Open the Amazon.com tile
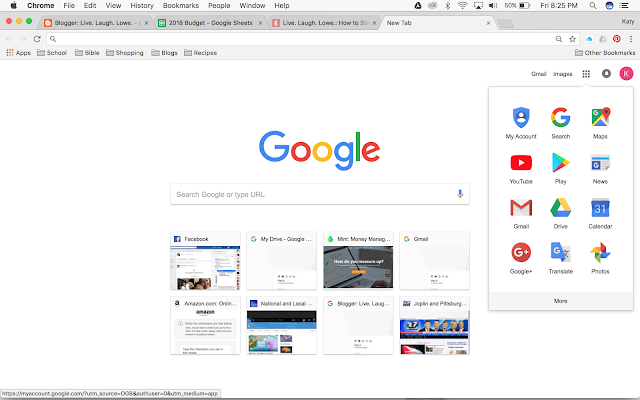 click(205, 325)
